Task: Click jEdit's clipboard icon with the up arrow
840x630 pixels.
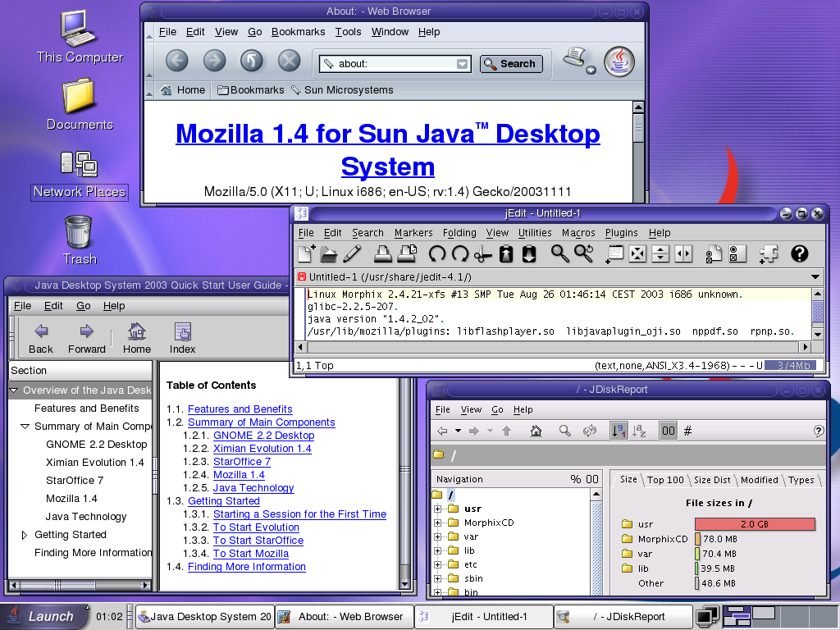Action: (x=505, y=254)
